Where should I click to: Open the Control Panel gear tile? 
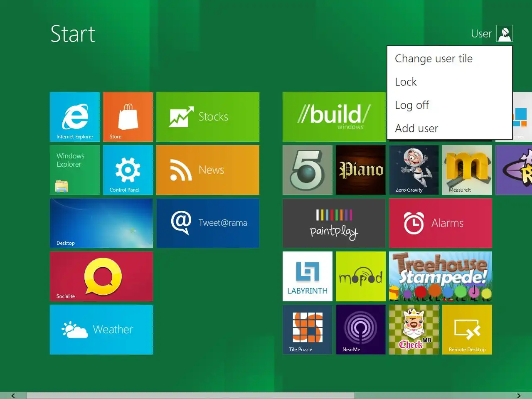pos(128,170)
